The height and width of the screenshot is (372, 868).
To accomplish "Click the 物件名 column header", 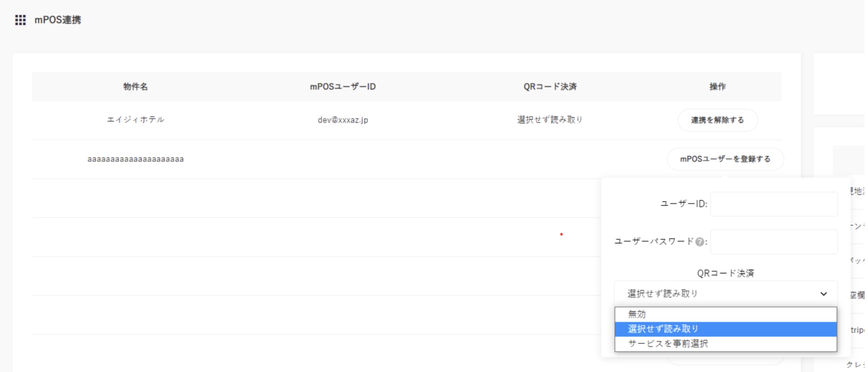I will 135,87.
